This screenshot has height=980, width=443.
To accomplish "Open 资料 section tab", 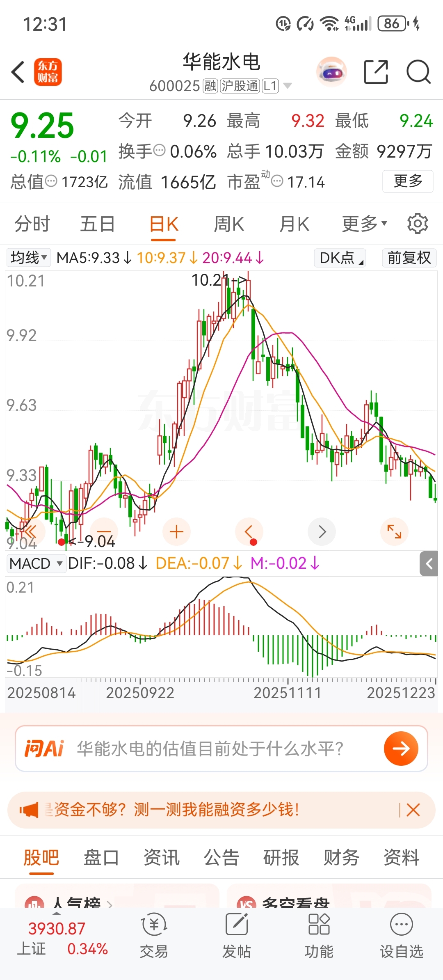I will tap(402, 858).
